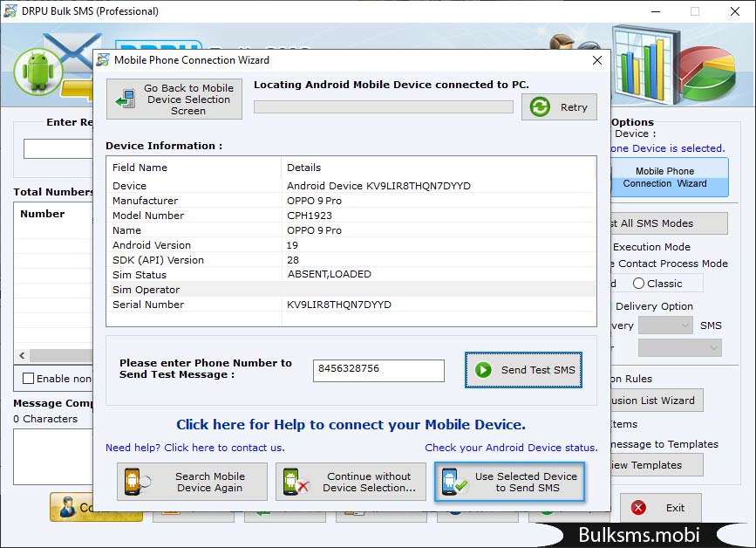Open the lower Delivery Option dropdown

pos(680,348)
